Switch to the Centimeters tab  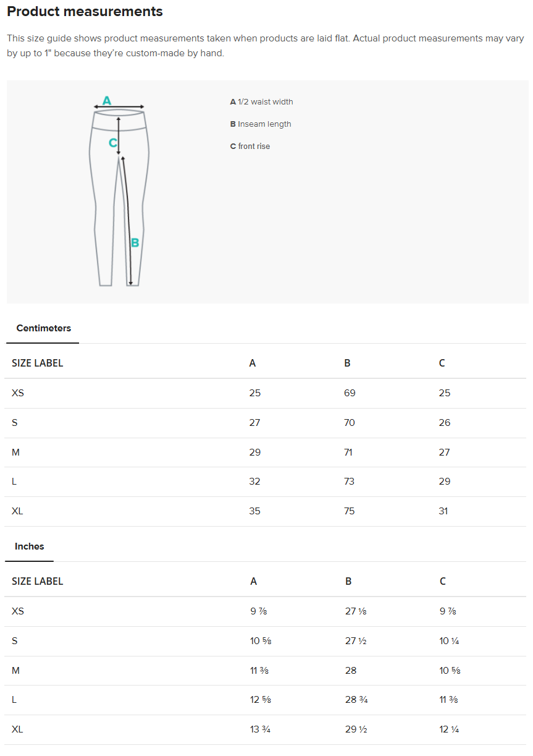coord(43,328)
